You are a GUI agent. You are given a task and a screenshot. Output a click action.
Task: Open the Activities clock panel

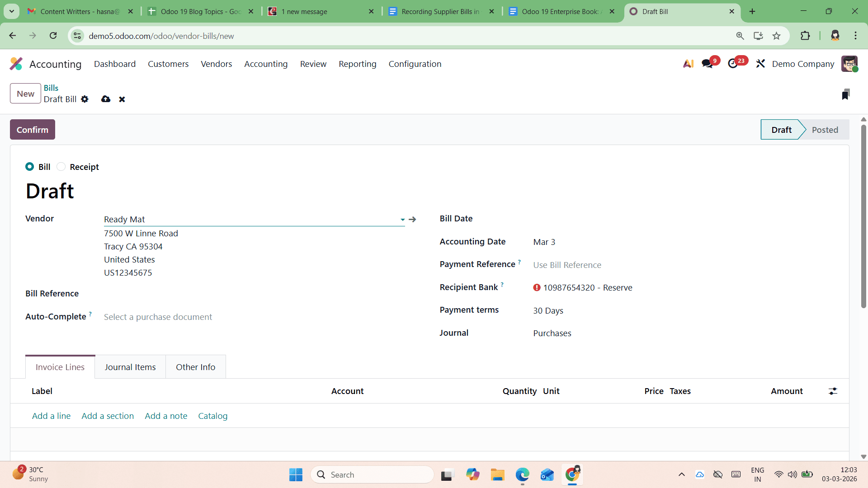coord(733,64)
